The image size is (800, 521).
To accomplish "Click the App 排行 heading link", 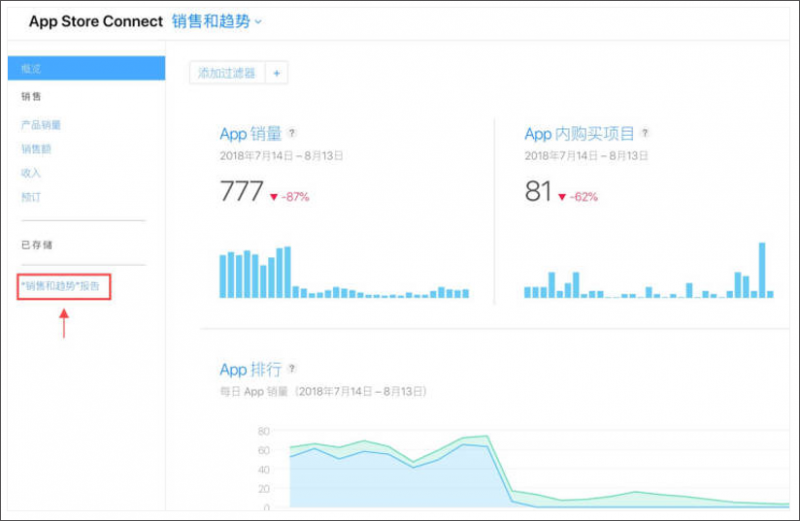I will pyautogui.click(x=251, y=369).
